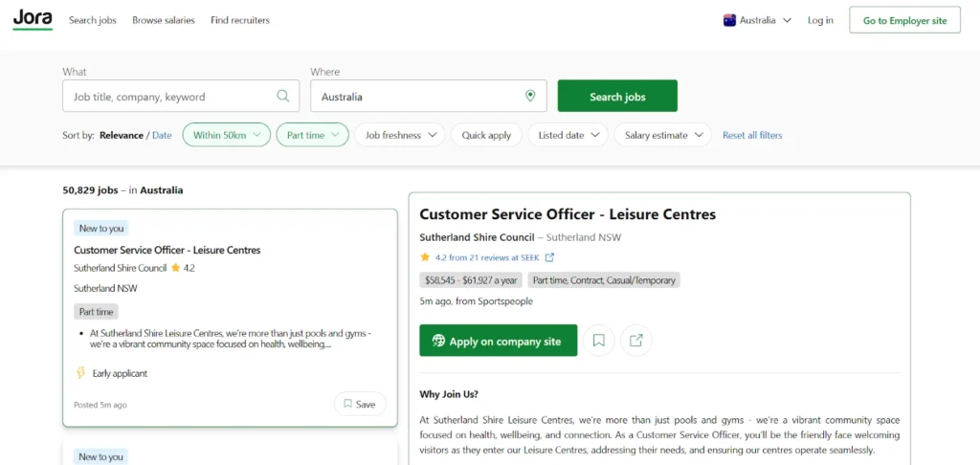Click the Early applicant label
Viewport: 980px width, 465px height.
coord(120,373)
